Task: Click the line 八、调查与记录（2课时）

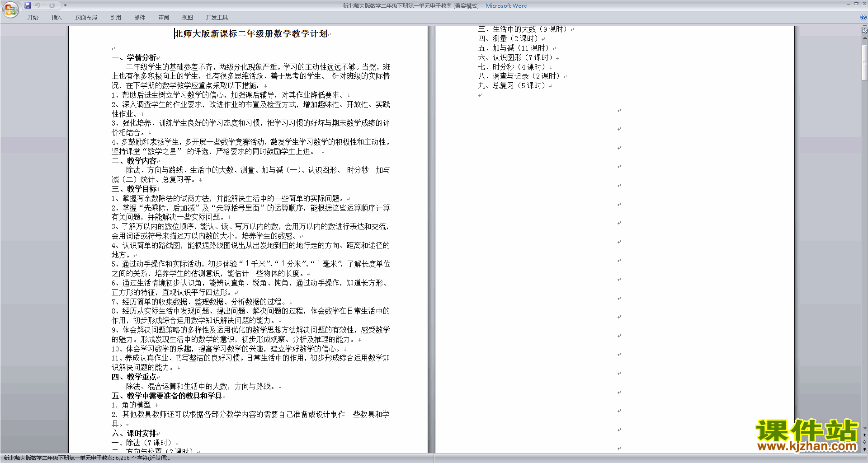Action: click(519, 76)
